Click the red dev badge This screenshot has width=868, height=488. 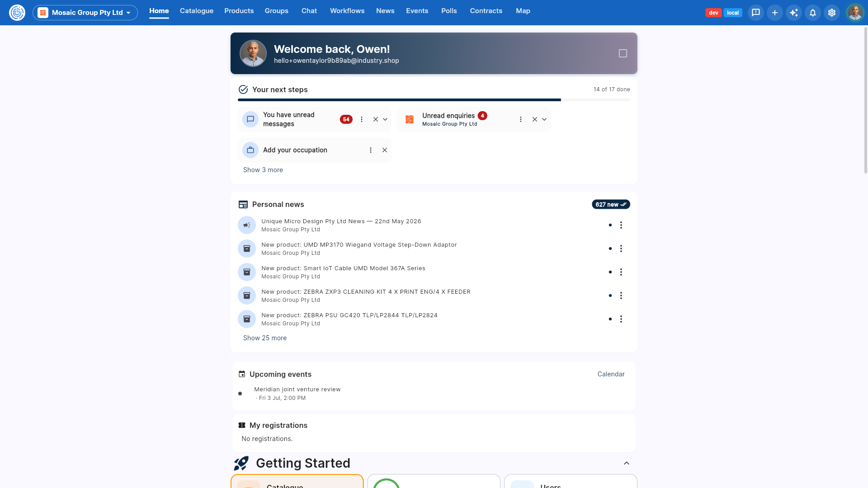[x=713, y=13]
